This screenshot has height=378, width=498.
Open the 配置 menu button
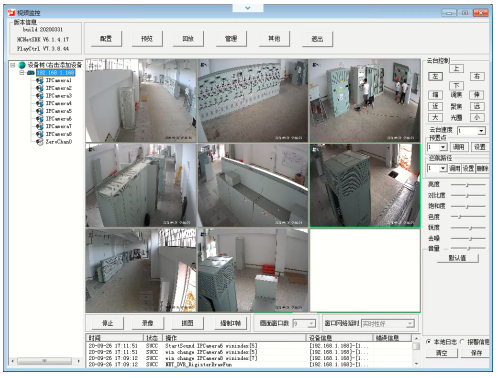[106, 39]
